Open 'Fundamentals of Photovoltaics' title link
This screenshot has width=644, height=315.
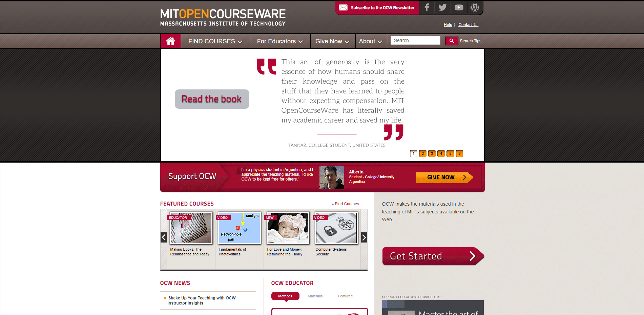[232, 252]
